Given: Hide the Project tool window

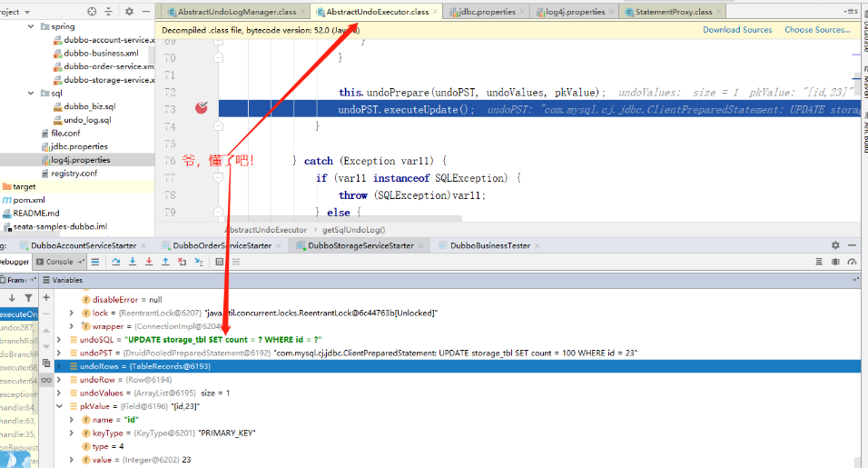Looking at the screenshot, I should tap(145, 12).
